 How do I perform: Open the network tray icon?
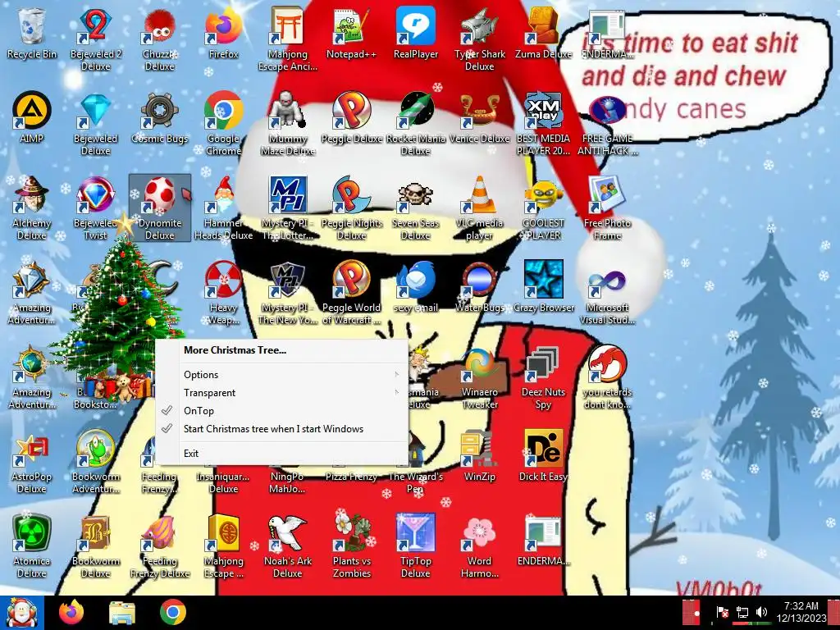(742, 612)
